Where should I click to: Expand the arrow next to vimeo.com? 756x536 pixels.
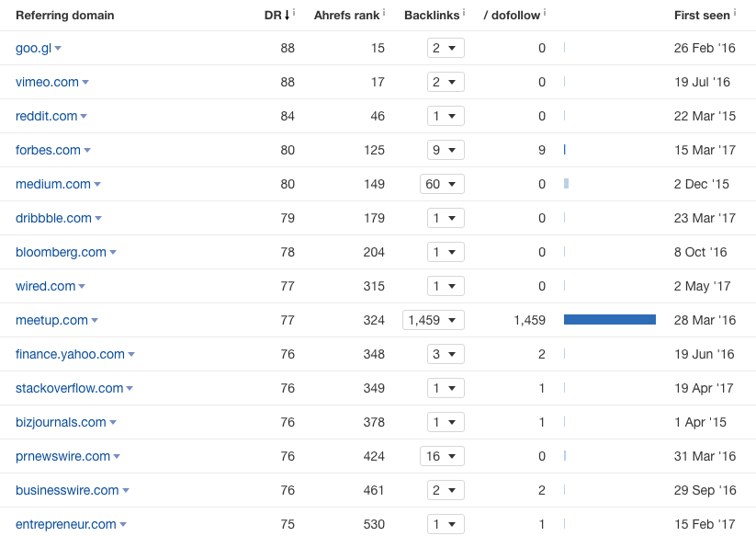[85, 83]
